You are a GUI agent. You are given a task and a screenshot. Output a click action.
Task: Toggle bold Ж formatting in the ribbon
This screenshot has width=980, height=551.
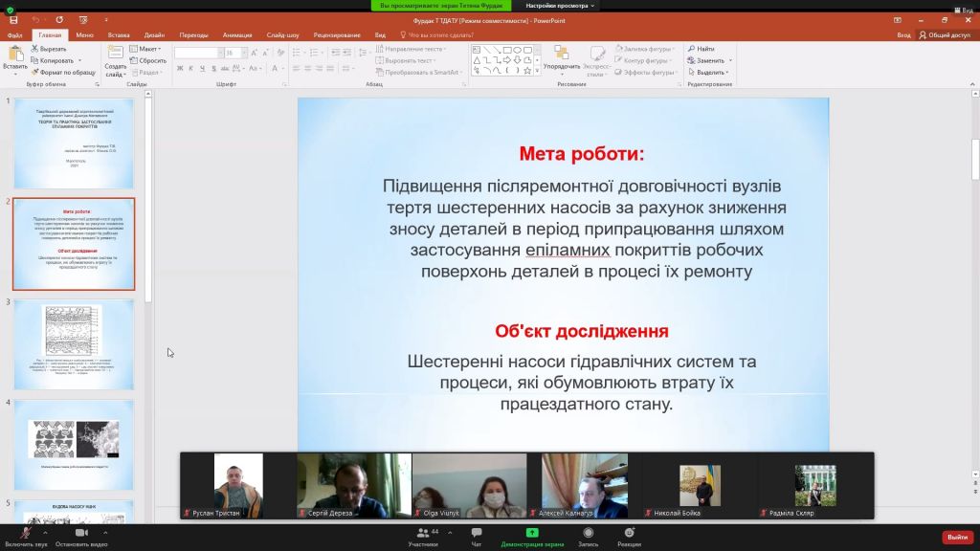(179, 68)
